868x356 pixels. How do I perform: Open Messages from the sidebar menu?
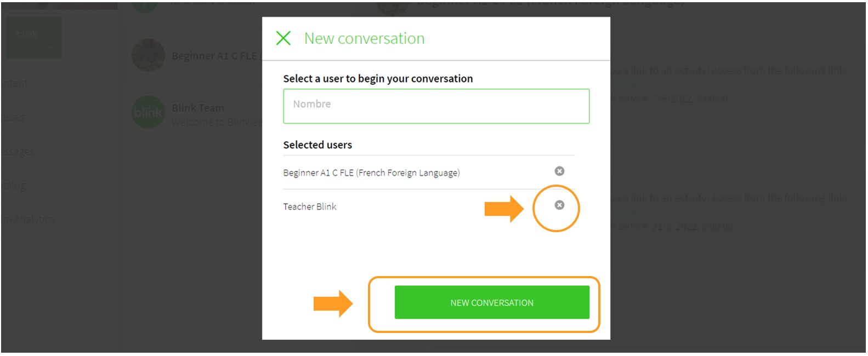18,152
